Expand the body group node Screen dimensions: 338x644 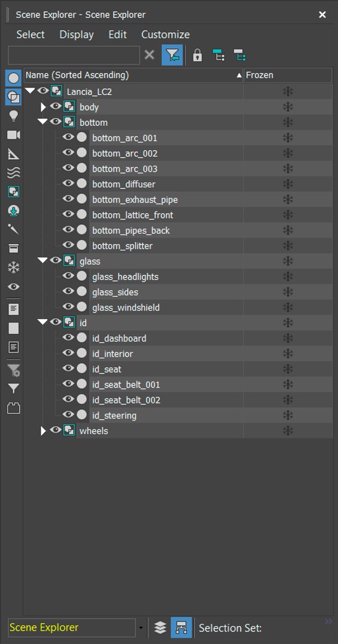[43, 107]
